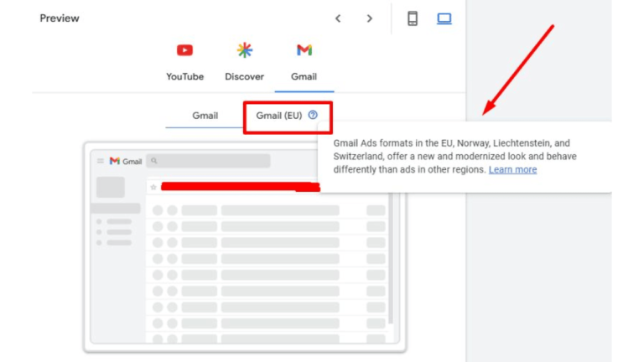Screen dimensions: 644x362
Task: Open the Gmail sub-tab
Action: [205, 116]
